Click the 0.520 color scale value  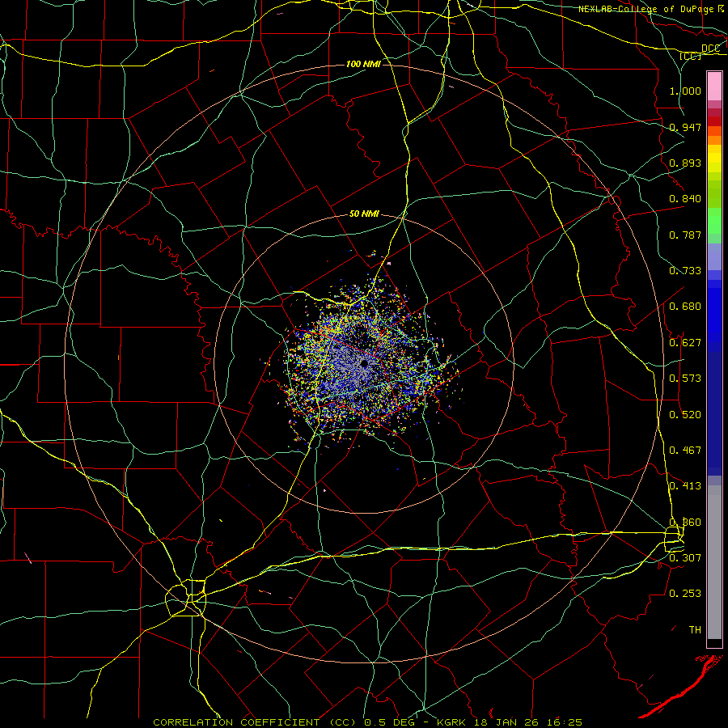685,414
